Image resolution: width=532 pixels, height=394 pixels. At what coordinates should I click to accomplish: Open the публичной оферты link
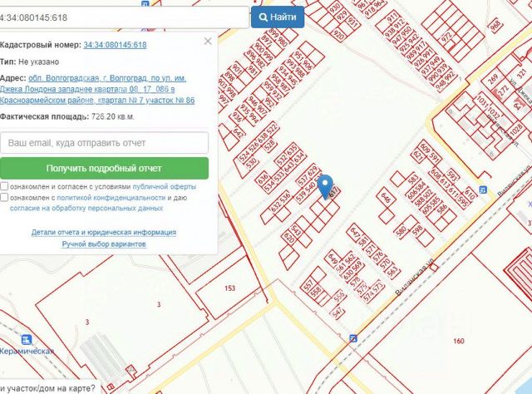[x=165, y=187]
